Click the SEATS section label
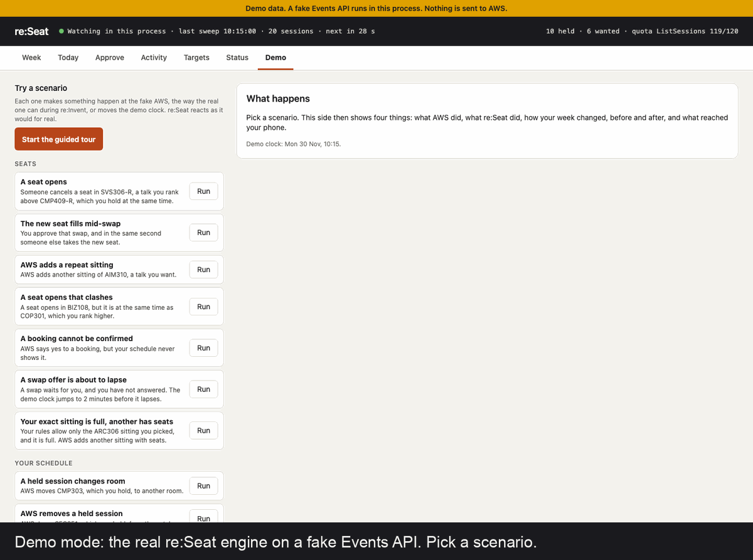753x560 pixels. [x=25, y=164]
